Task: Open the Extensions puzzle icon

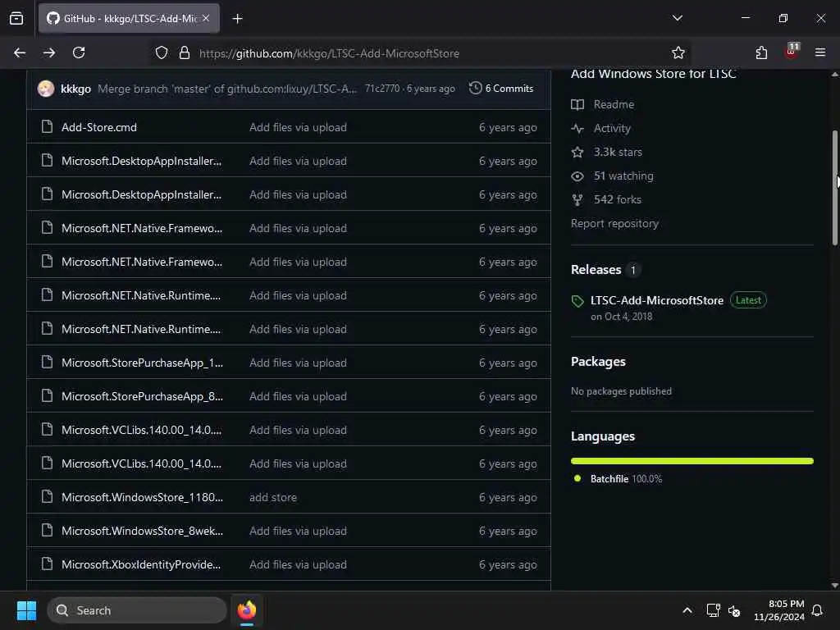Action: click(760, 52)
